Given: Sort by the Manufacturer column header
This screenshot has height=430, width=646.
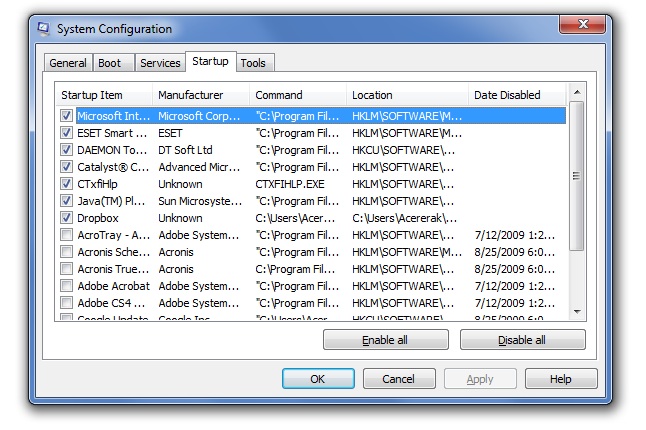Looking at the screenshot, I should (200, 95).
